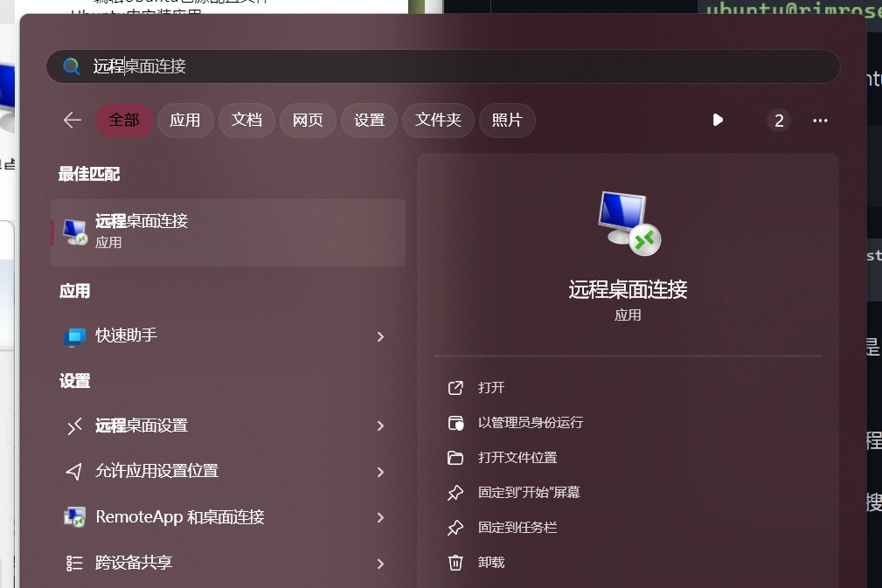Click the location arrow icon for 允许应用设置位置
882x588 pixels.
pyautogui.click(x=74, y=471)
